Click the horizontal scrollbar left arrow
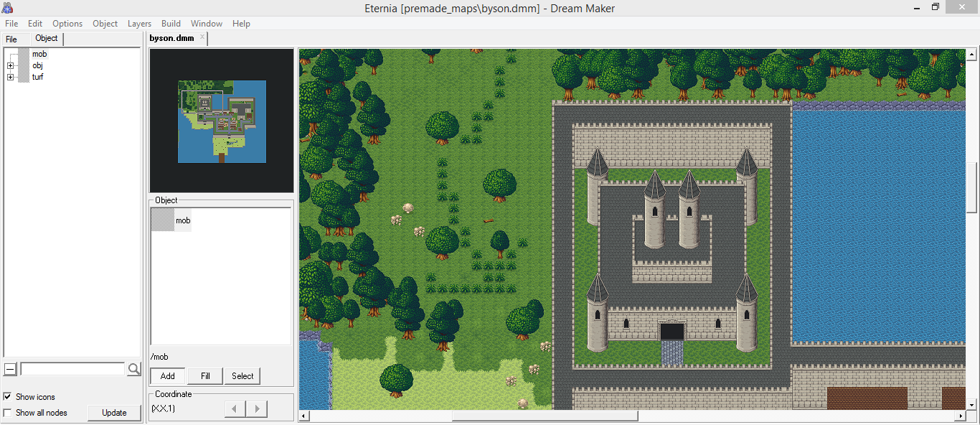Viewport: 980px width, 425px height. point(305,416)
